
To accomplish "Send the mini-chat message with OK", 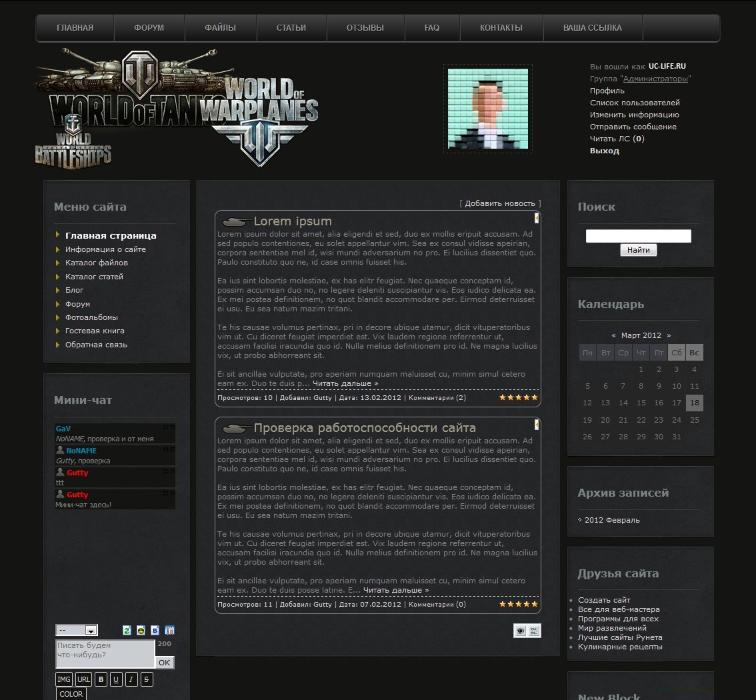I will tap(165, 663).
